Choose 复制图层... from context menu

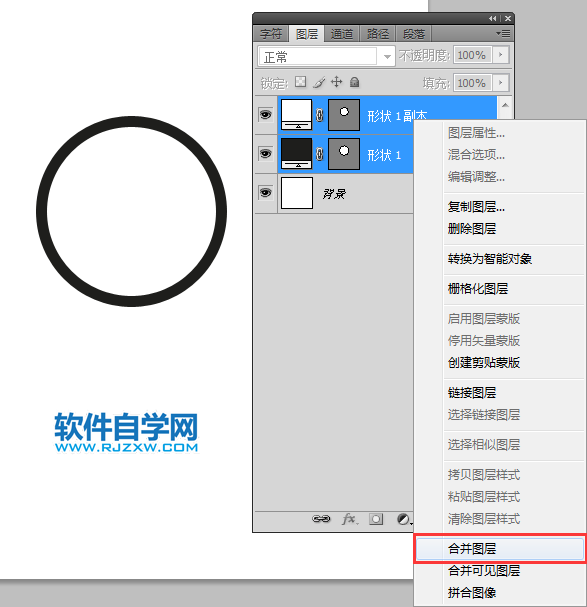point(500,207)
